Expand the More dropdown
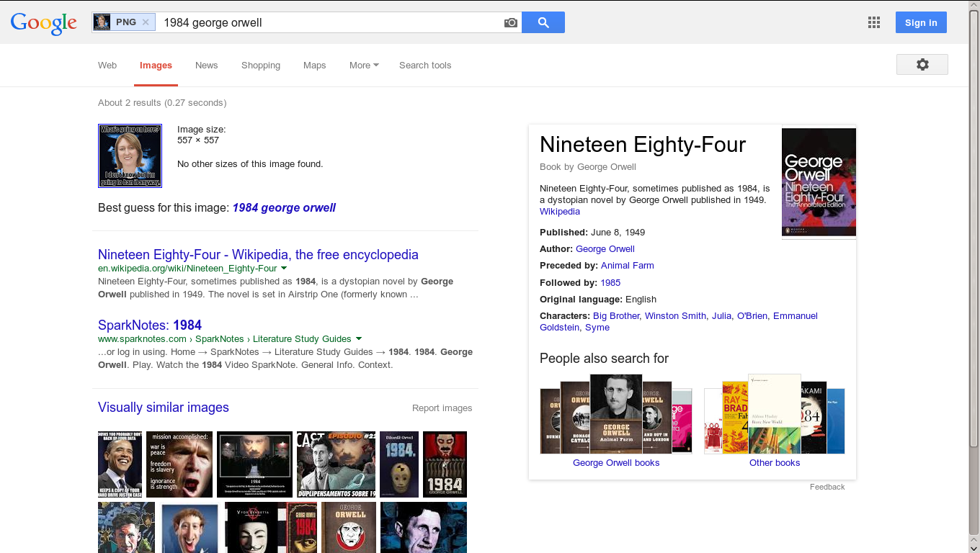This screenshot has width=980, height=553. 364,65
